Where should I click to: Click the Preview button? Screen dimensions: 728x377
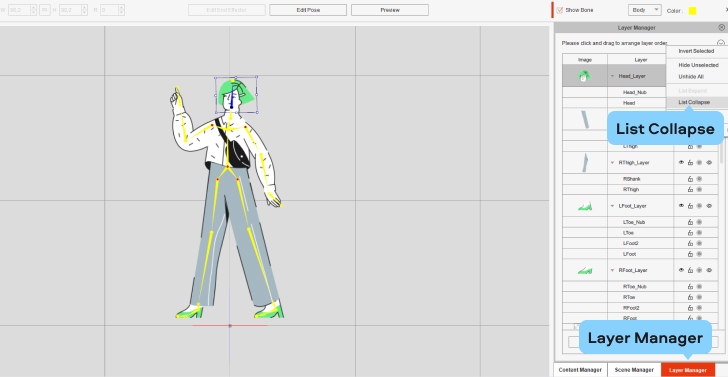[x=390, y=10]
